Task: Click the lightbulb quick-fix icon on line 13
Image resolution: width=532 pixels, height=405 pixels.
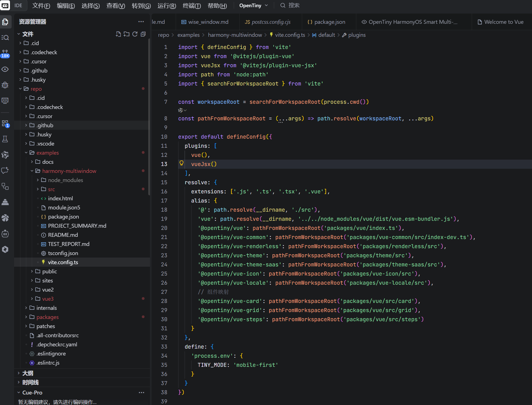Action: pyautogui.click(x=181, y=163)
